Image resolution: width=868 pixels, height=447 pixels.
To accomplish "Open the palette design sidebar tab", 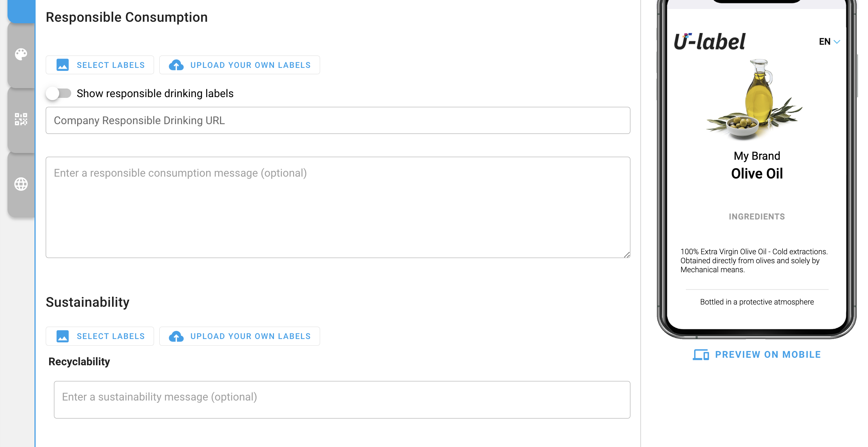I will 21,54.
